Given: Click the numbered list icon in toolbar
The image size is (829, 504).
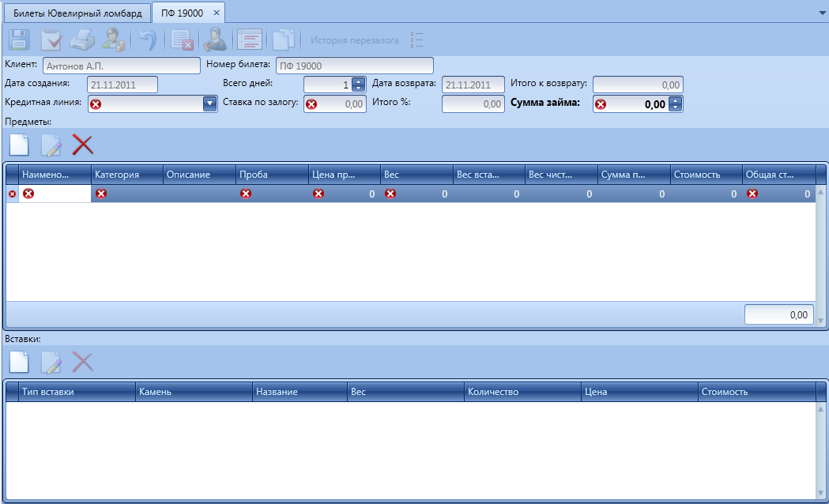Looking at the screenshot, I should [416, 39].
